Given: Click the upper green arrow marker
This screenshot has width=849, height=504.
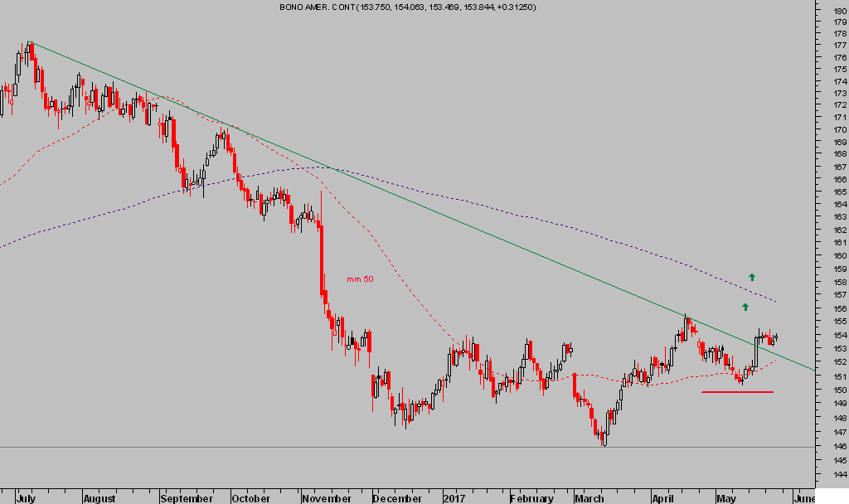Looking at the screenshot, I should tap(752, 277).
